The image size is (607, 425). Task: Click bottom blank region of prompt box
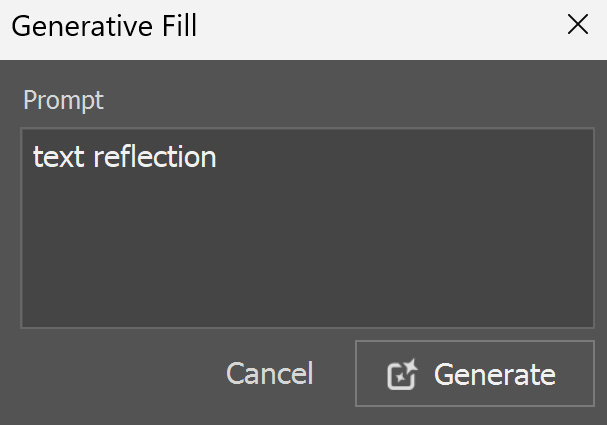[x=307, y=302]
